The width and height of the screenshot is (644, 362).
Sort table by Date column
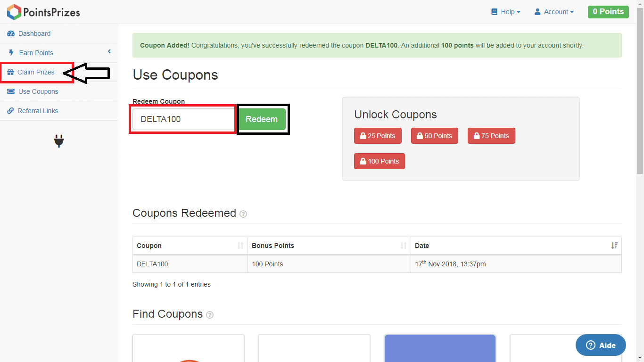tap(516, 246)
